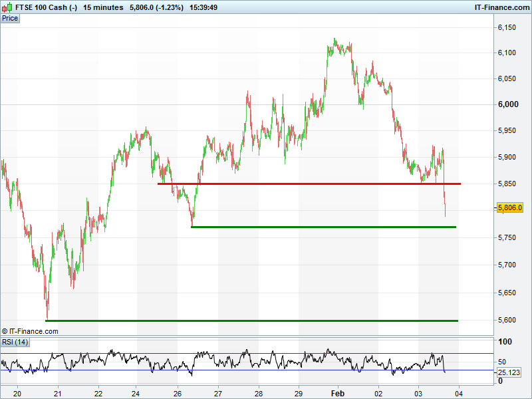Viewport: 532px width, 399px height.
Task: Click the IT-Finance.com link at top right
Action: click(x=501, y=7)
